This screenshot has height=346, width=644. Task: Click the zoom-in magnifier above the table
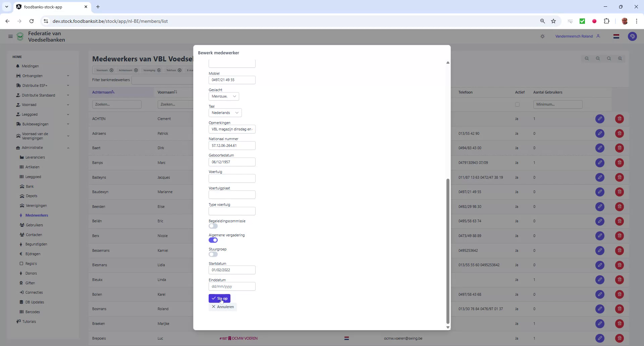(x=620, y=58)
